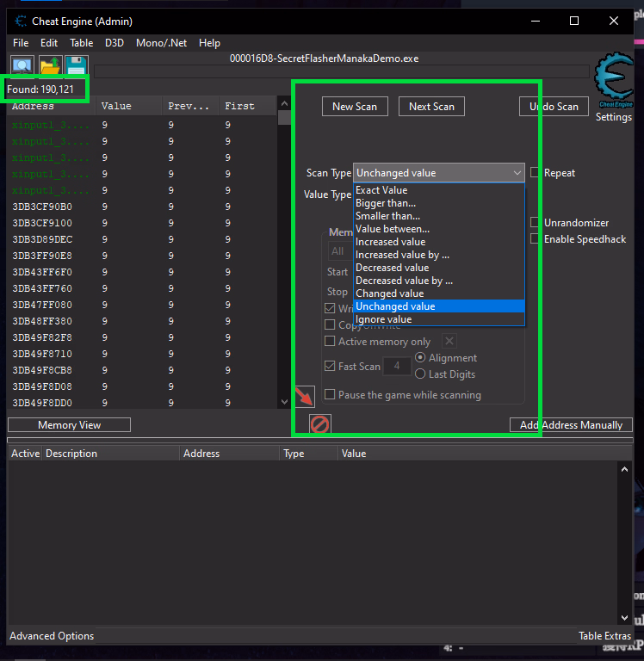Select address 3DB3D89DEC row

142,239
